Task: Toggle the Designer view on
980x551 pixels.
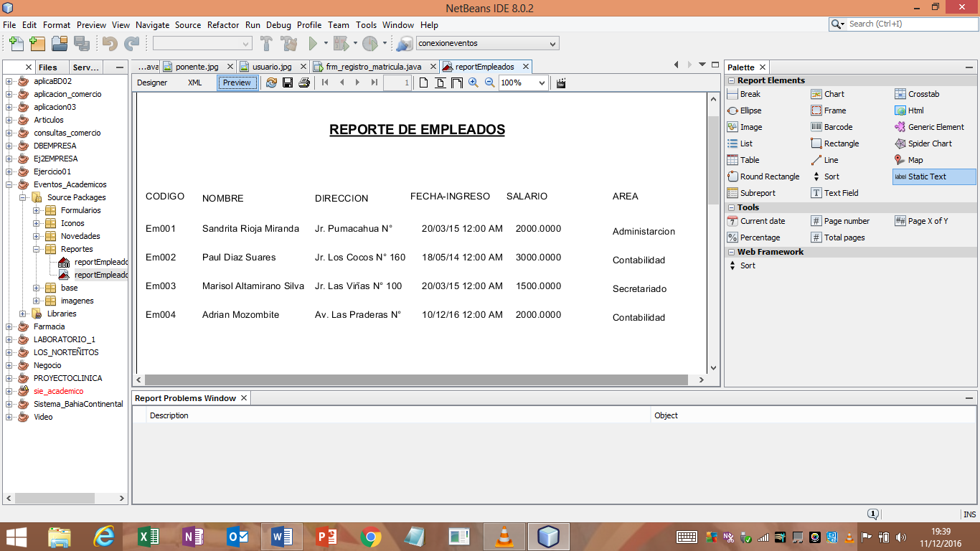Action: 153,83
